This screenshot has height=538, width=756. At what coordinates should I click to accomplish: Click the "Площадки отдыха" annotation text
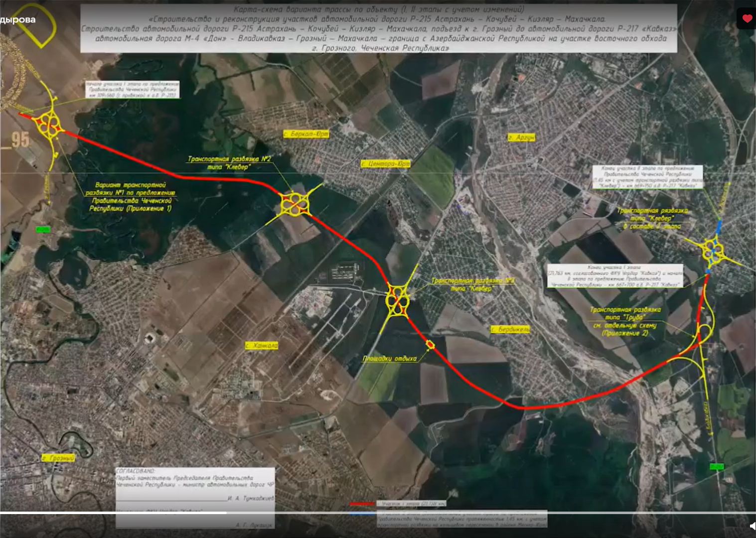pyautogui.click(x=389, y=359)
